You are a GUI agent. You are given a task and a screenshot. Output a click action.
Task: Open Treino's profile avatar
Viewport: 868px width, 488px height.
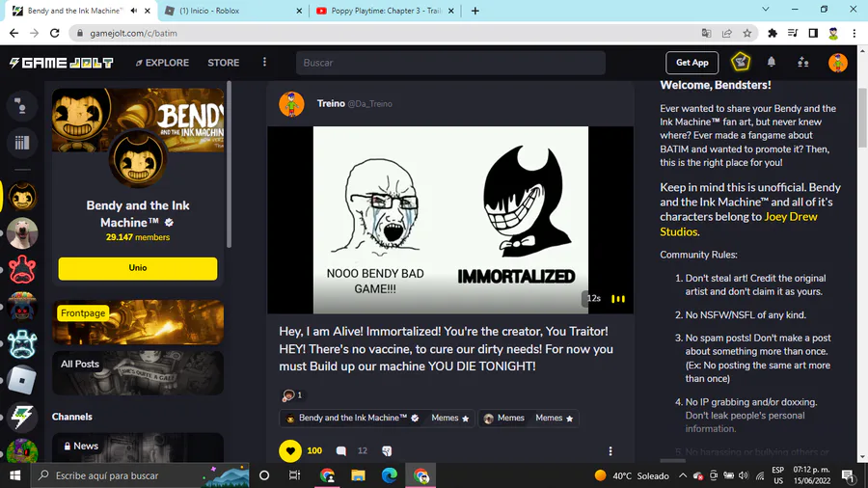(291, 104)
